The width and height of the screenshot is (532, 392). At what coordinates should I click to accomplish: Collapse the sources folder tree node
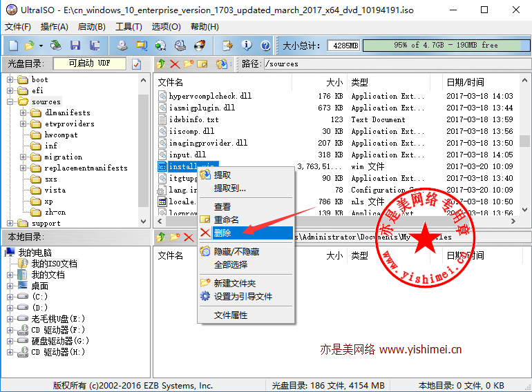[x=10, y=101]
